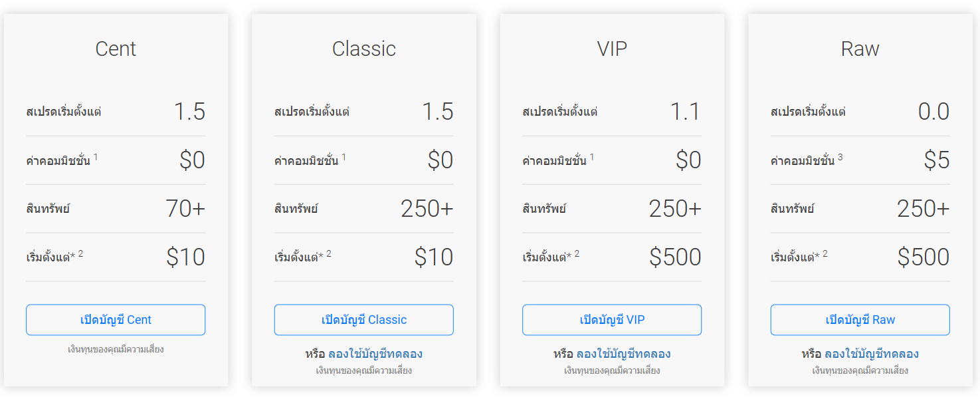Open a VIP account
Viewport: 980px width, 409px height.
pyautogui.click(x=611, y=320)
